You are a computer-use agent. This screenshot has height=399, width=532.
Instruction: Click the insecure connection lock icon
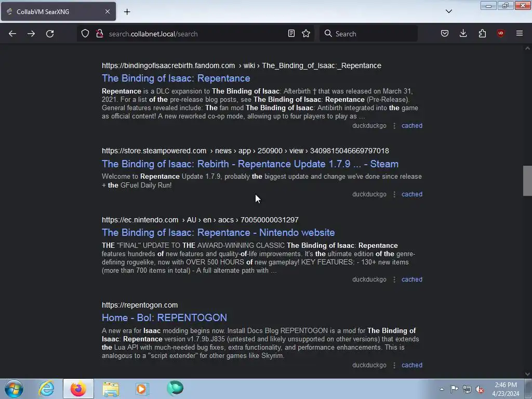point(99,34)
